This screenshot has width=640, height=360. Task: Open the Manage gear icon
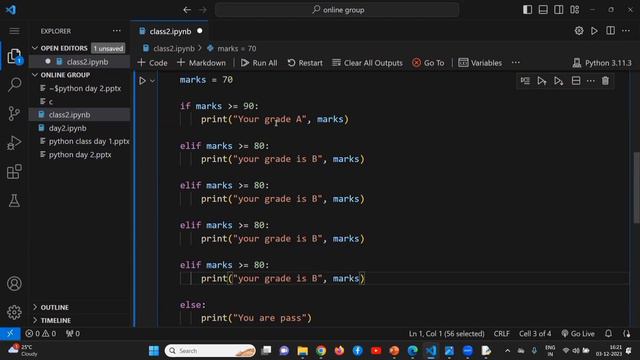[x=14, y=312]
